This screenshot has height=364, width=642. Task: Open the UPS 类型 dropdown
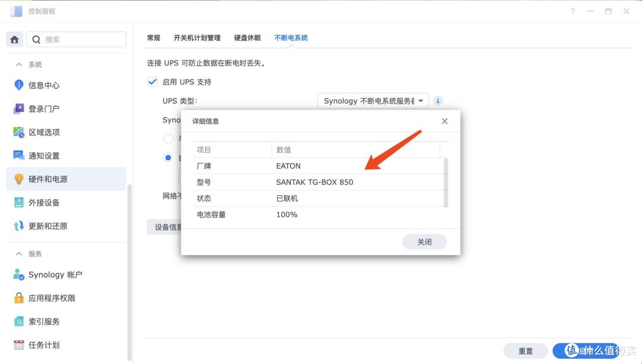[x=373, y=100]
